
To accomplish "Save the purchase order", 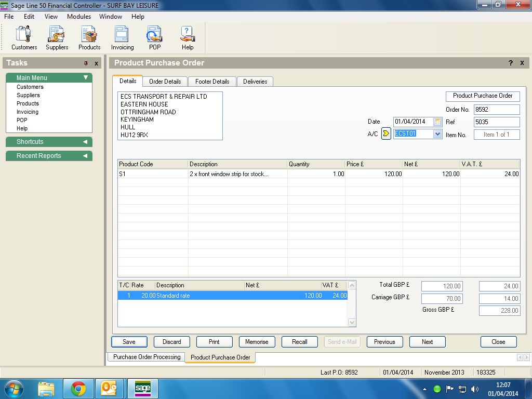I will point(129,342).
